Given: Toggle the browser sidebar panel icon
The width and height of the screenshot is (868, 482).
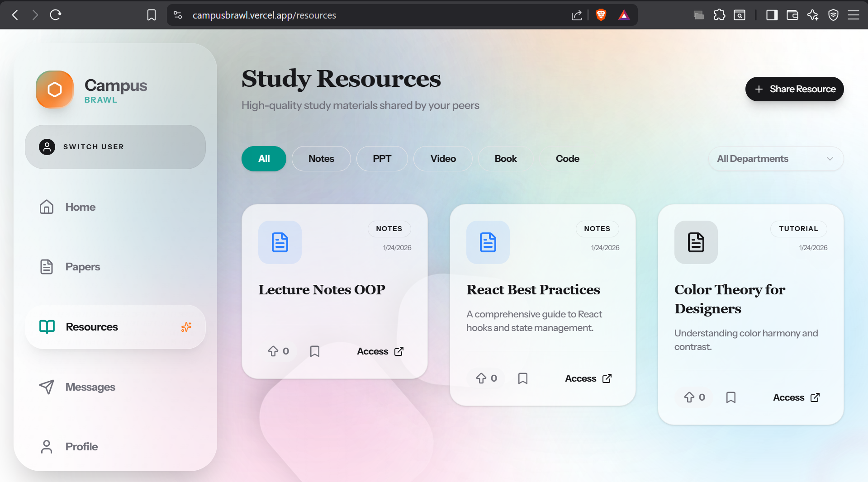Looking at the screenshot, I should coord(772,15).
